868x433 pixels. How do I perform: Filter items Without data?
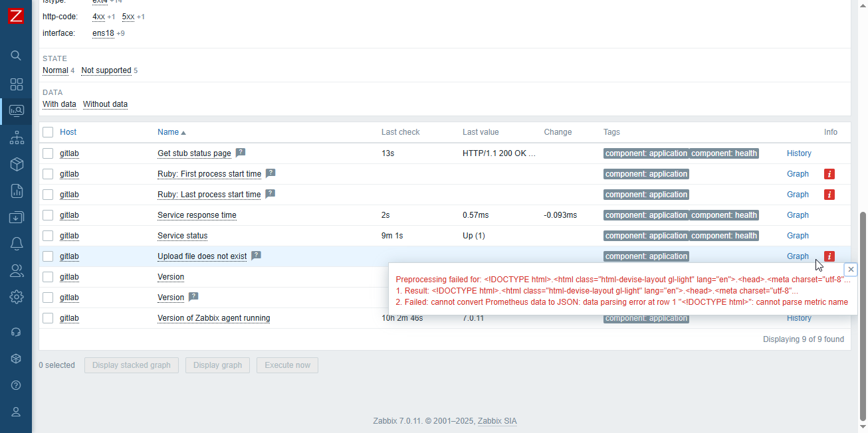tap(105, 104)
